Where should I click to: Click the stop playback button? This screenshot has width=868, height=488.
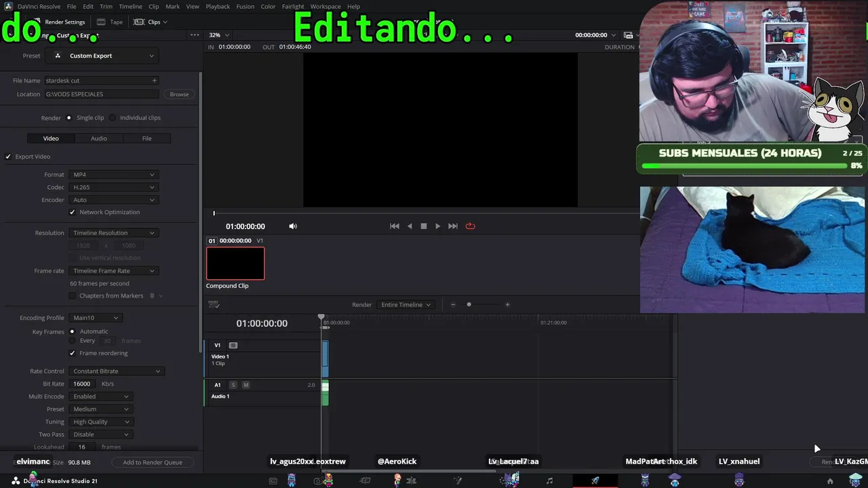(x=424, y=226)
